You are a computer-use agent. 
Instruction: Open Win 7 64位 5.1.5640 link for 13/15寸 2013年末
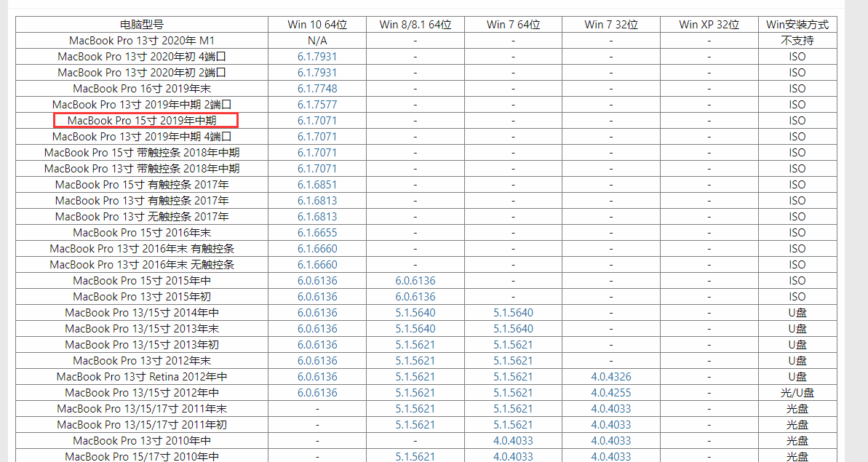coord(513,329)
